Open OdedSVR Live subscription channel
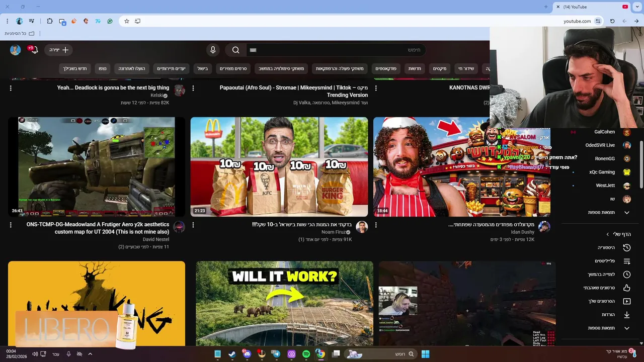Screen dimensions: 644x362 601,145
